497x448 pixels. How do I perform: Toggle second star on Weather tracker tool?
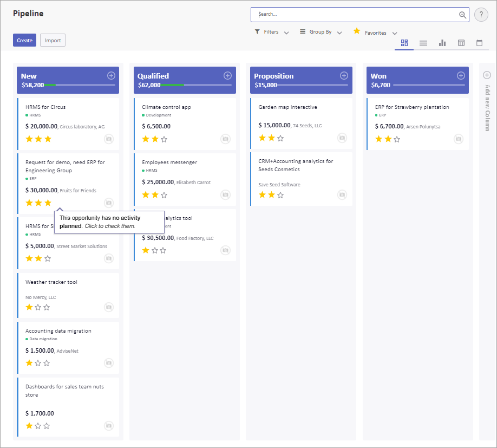[38, 307]
